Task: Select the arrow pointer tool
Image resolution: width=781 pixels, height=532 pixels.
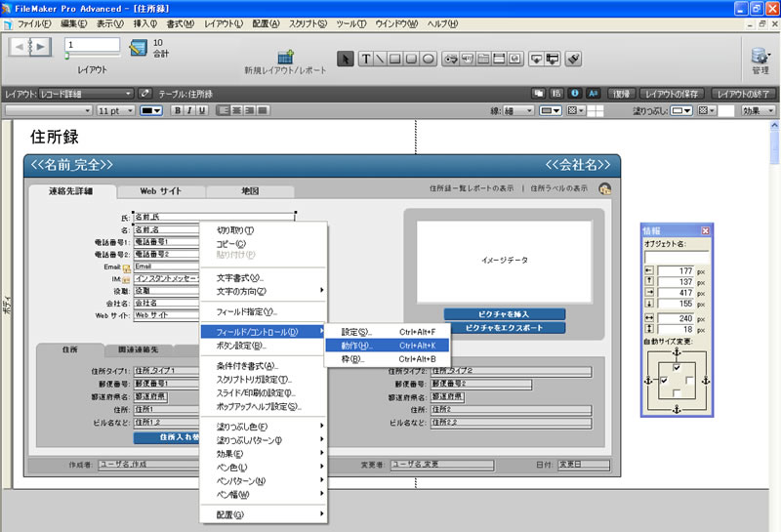Action: 345,59
